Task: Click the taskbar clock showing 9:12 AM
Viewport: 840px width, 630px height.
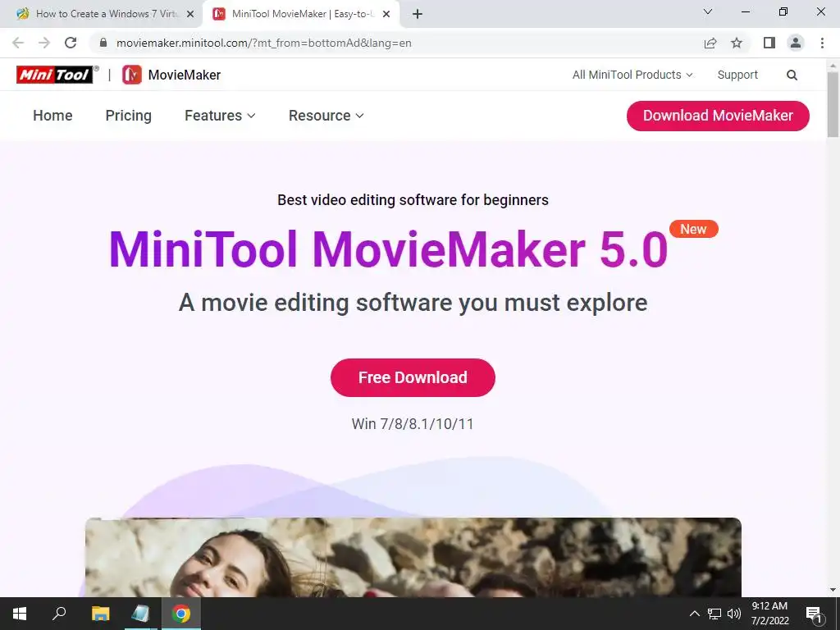Action: [x=769, y=614]
